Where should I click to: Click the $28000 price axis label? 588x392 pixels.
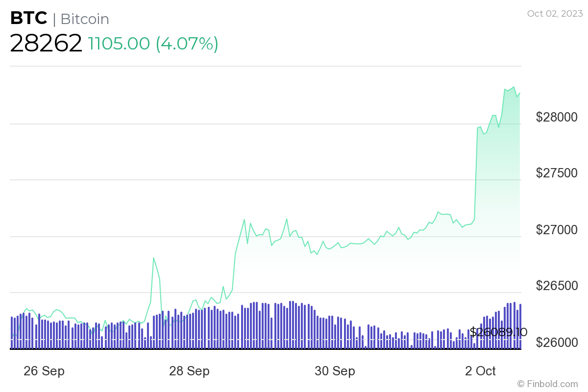pos(557,117)
